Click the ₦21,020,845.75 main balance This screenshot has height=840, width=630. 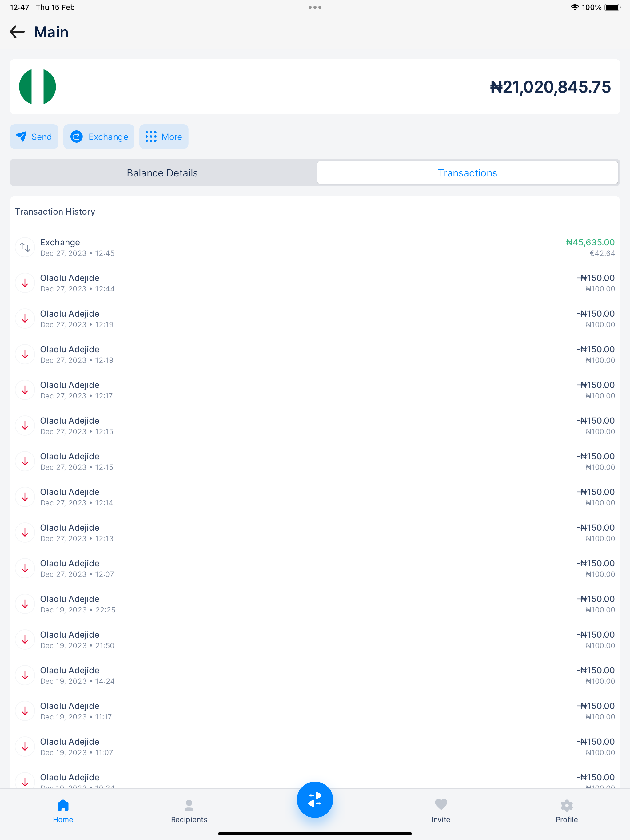tap(550, 87)
